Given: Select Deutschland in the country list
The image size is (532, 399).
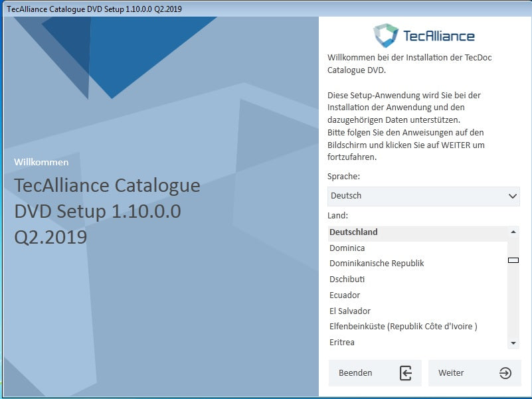Looking at the screenshot, I should pyautogui.click(x=353, y=232).
